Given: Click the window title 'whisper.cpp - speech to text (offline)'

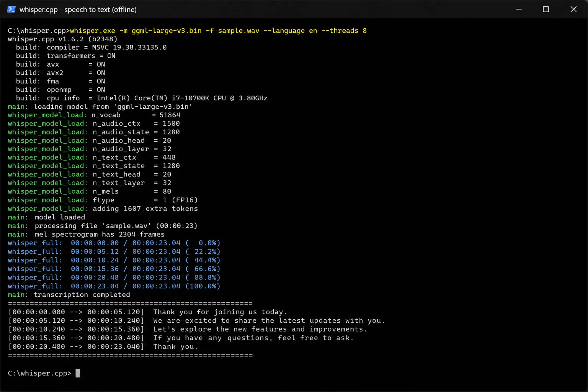Looking at the screenshot, I should 78,10.
